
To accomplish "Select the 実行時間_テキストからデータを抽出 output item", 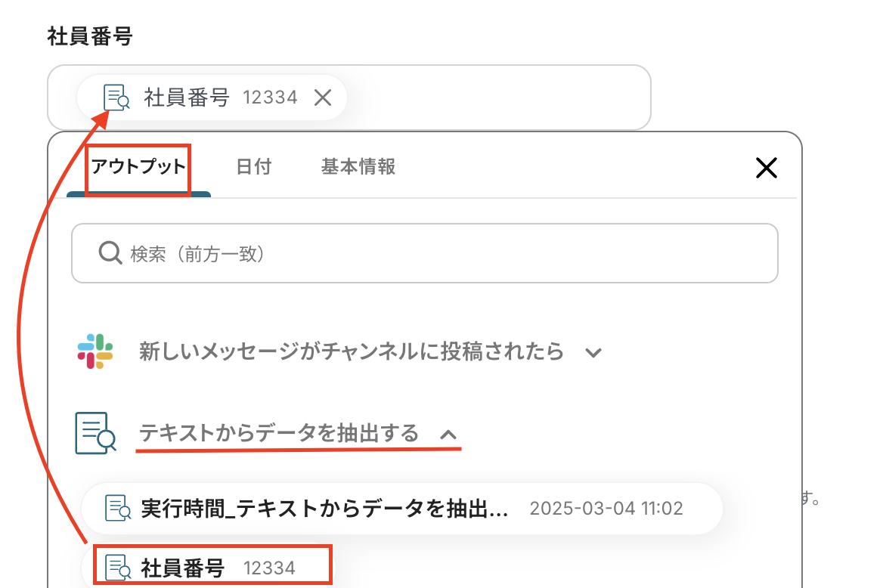I will (325, 508).
